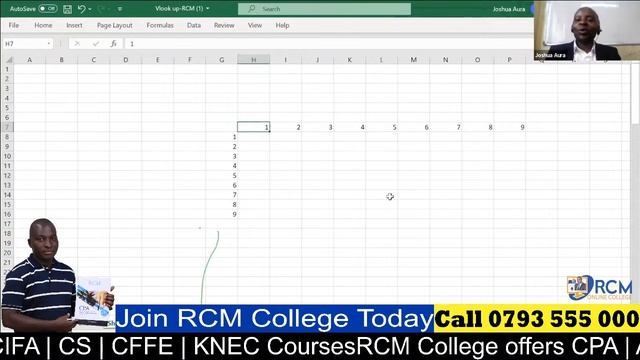Select the cell with 9 in row 16
The width and height of the screenshot is (640, 360).
(x=222, y=214)
